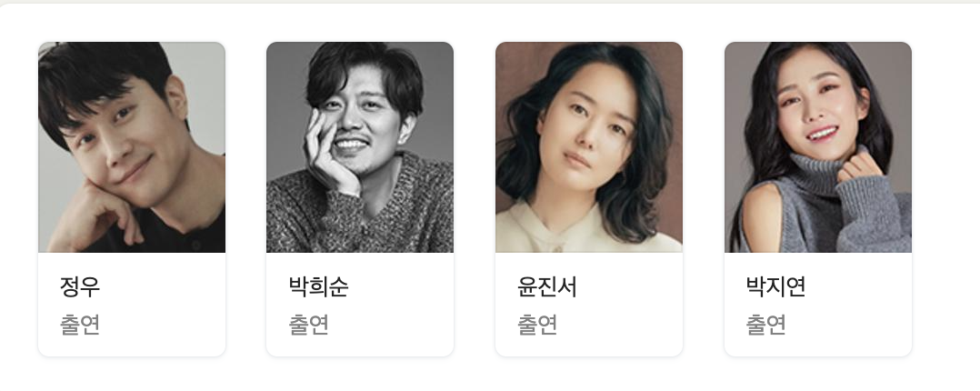The width and height of the screenshot is (980, 391).
Task: Click white space right of 박희순 name
Action: (401, 286)
